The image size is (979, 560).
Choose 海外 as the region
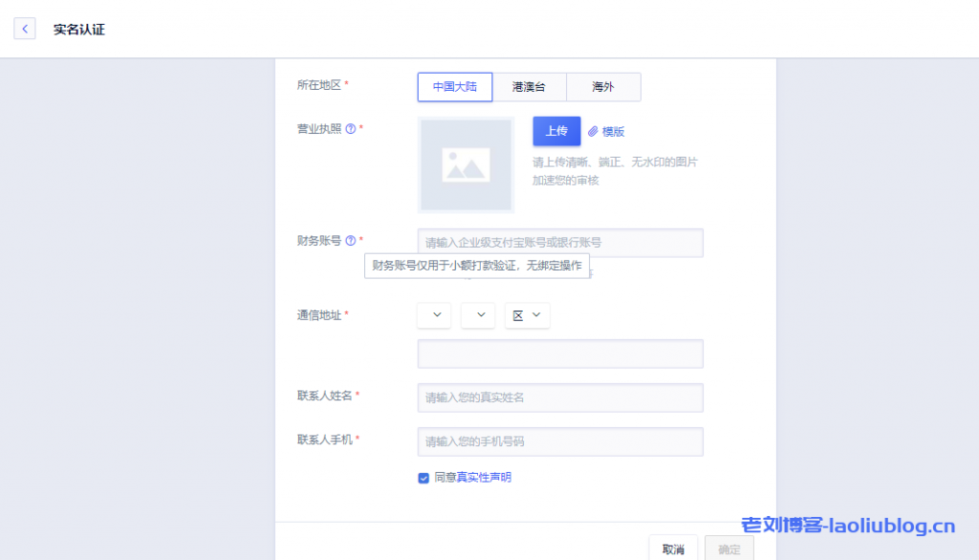603,87
